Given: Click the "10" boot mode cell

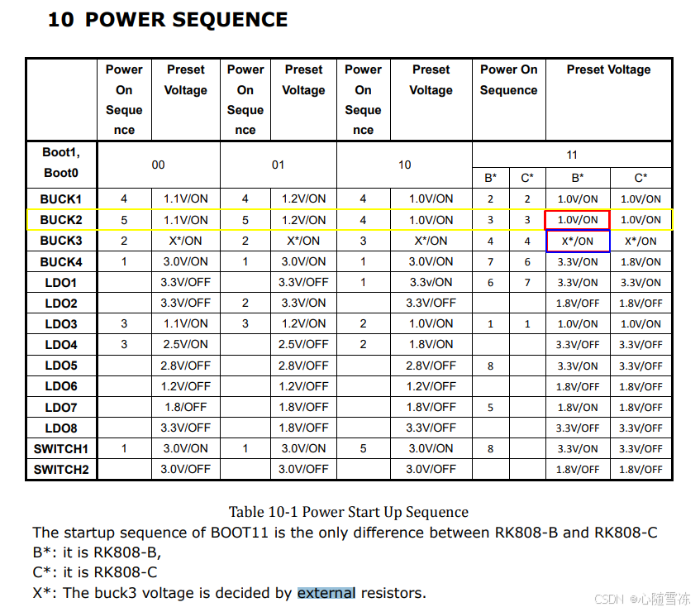Looking at the screenshot, I should tap(404, 165).
